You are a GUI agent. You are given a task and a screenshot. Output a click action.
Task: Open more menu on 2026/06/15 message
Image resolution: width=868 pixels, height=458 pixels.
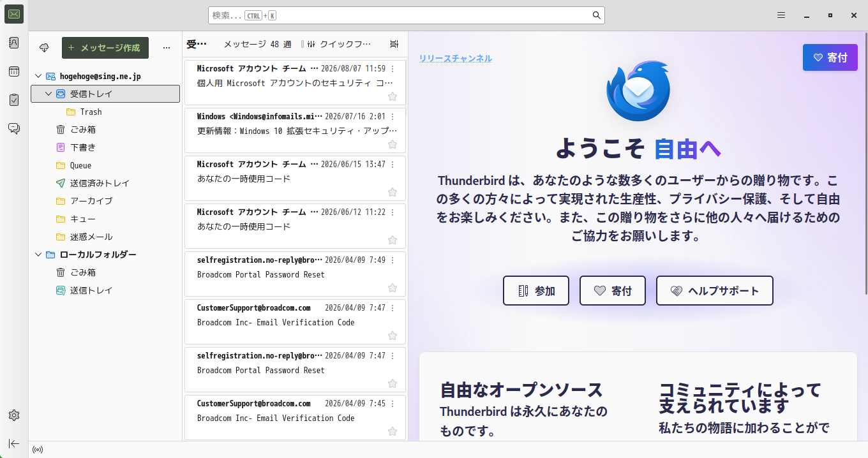(x=393, y=164)
